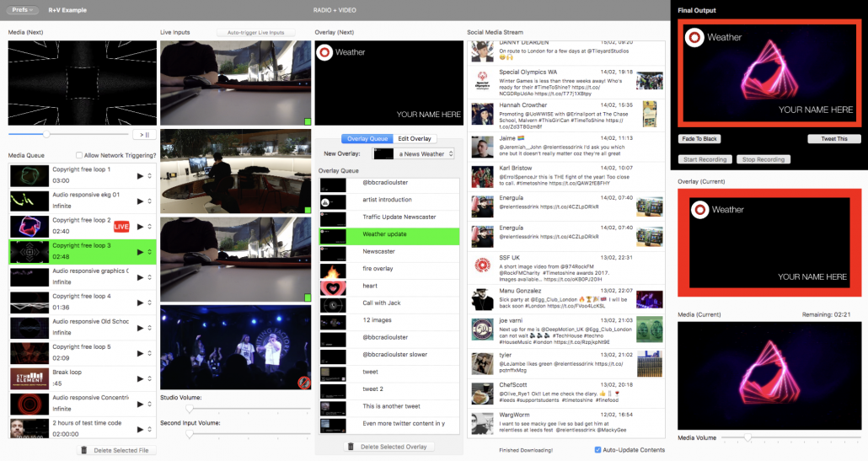Click the Weather logo in Overlay (Next)

(324, 52)
